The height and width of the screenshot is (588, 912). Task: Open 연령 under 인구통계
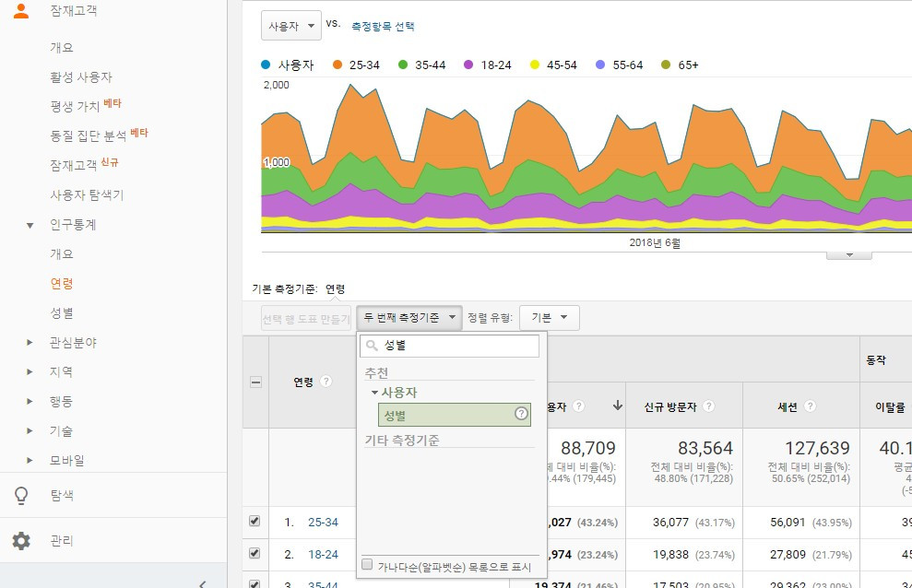tap(62, 284)
